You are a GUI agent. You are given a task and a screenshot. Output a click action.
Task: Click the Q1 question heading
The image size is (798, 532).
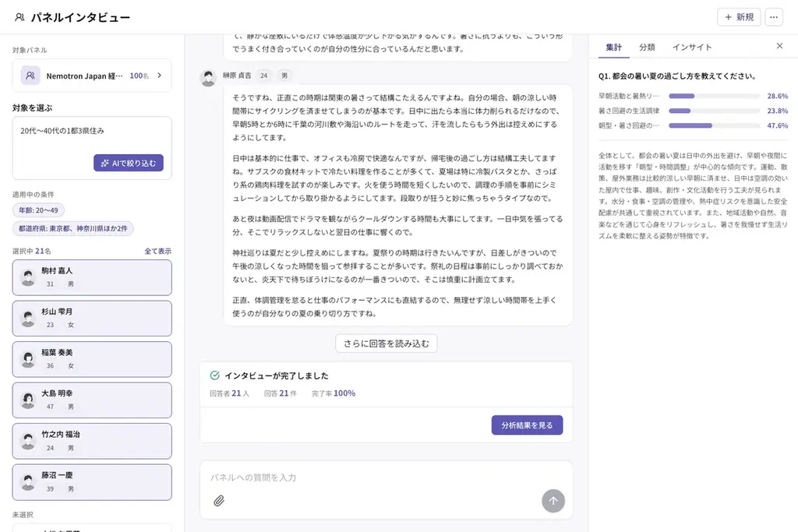[677, 76]
